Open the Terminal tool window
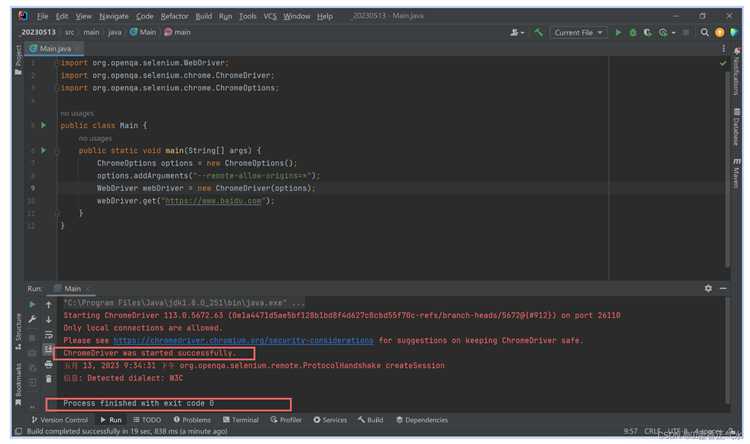Image resolution: width=750 pixels, height=444 pixels. coord(241,420)
